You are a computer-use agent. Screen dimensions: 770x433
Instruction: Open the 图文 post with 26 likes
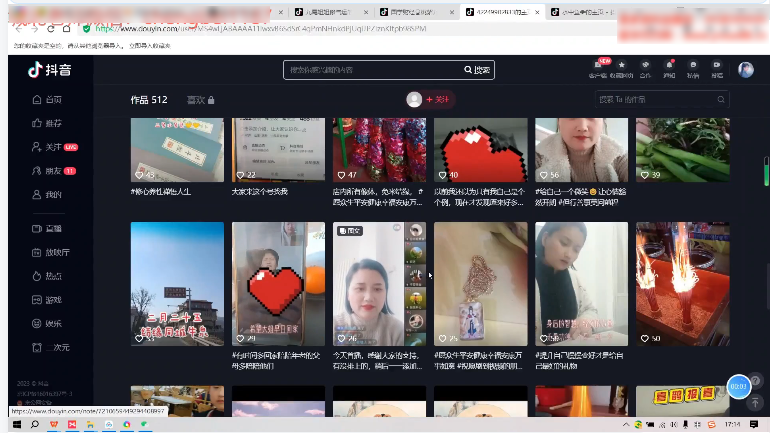click(x=380, y=284)
